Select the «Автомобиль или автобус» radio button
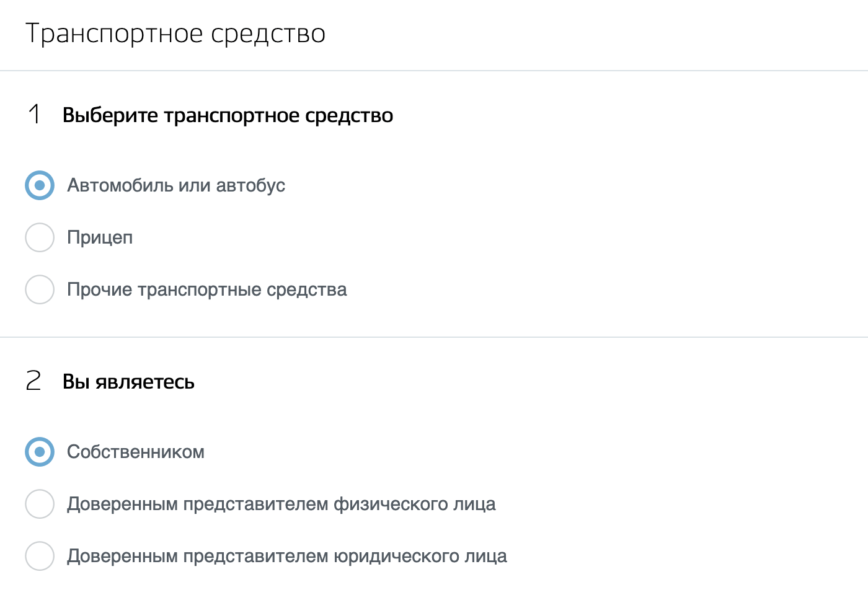The image size is (868, 595). (x=39, y=185)
